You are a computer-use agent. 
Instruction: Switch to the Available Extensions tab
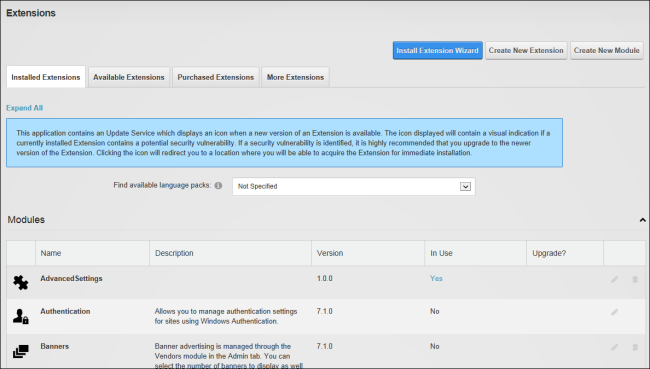pos(129,77)
